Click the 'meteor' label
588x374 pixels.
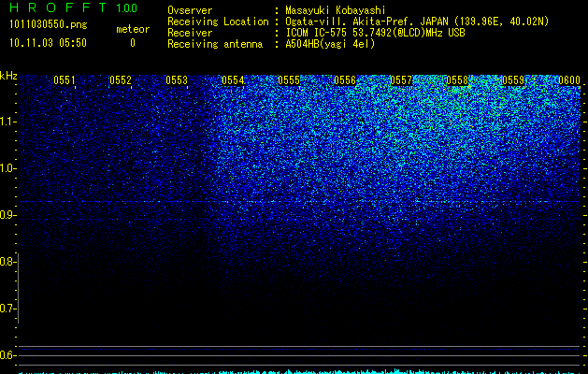coord(133,29)
